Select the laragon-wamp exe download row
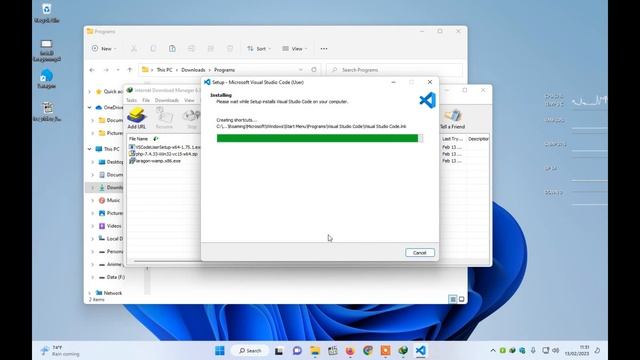640x360 pixels. coord(155,161)
